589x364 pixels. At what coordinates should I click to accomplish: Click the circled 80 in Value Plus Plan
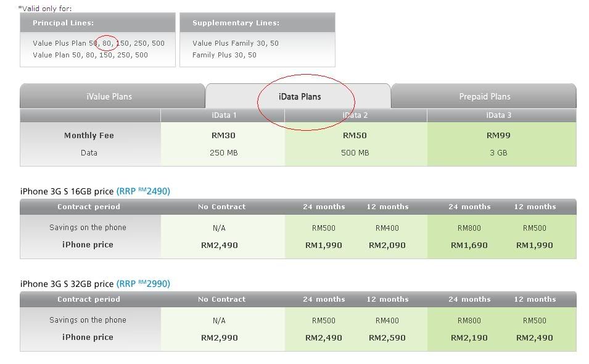[x=107, y=43]
